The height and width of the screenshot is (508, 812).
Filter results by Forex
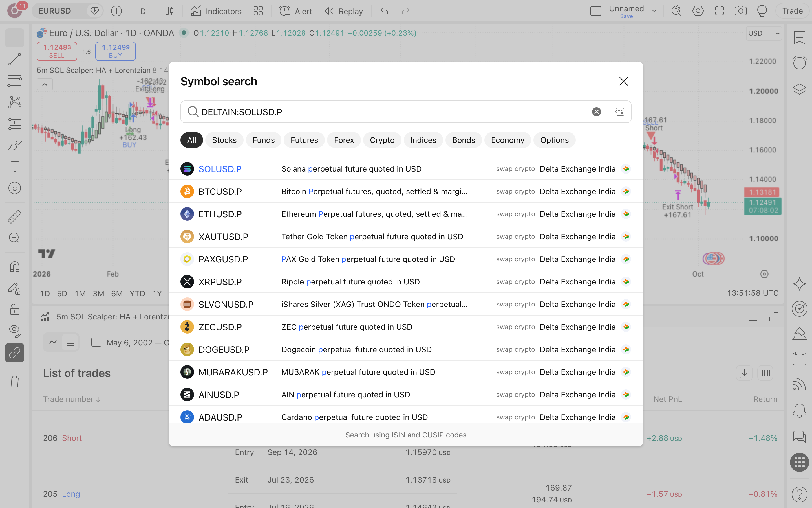(x=344, y=140)
